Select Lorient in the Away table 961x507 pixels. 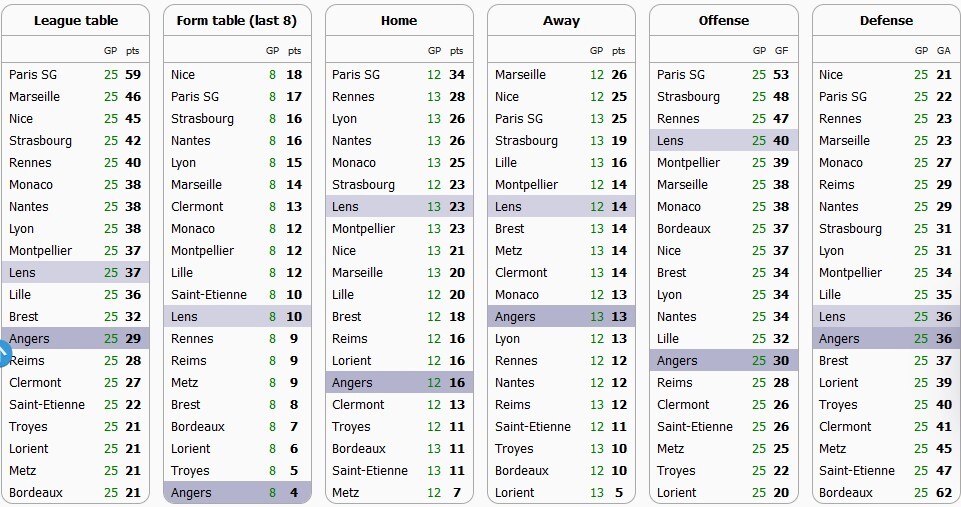(x=515, y=493)
